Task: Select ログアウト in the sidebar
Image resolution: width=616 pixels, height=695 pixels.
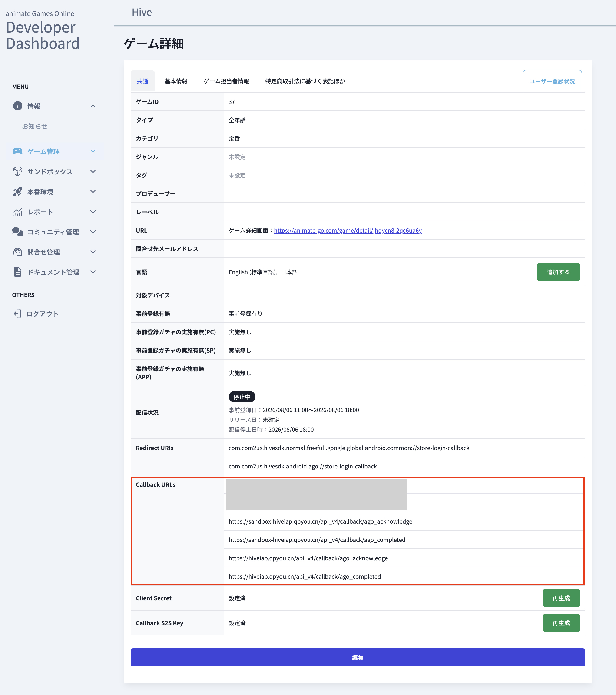Action: 43,314
